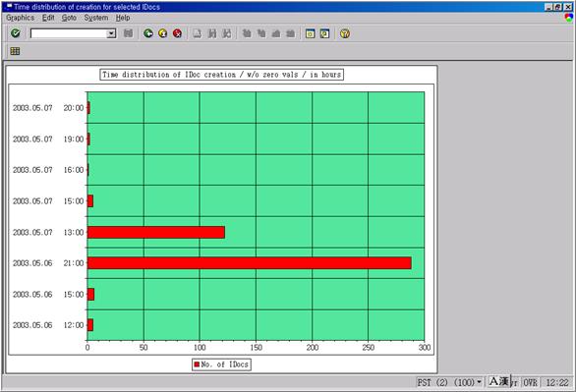
Task: Click the Print icon in toolbar
Action: coord(198,33)
